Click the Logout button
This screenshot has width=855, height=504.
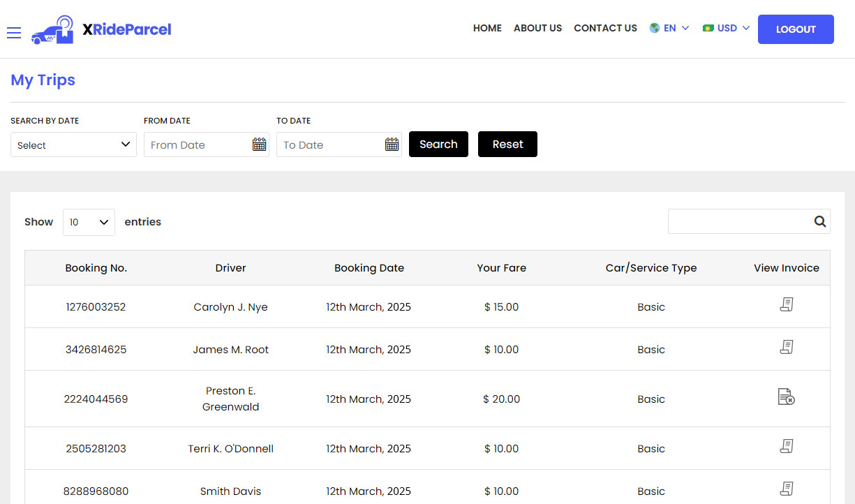click(x=796, y=29)
